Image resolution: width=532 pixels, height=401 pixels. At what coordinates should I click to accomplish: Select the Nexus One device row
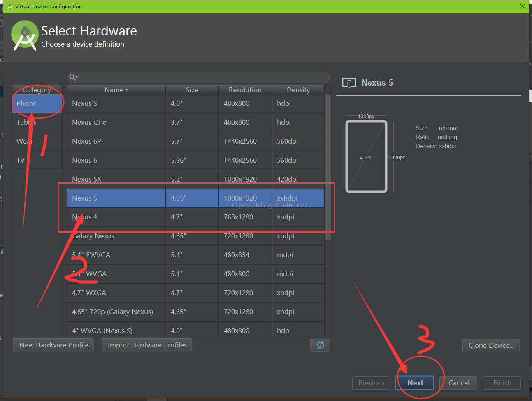[x=196, y=122]
